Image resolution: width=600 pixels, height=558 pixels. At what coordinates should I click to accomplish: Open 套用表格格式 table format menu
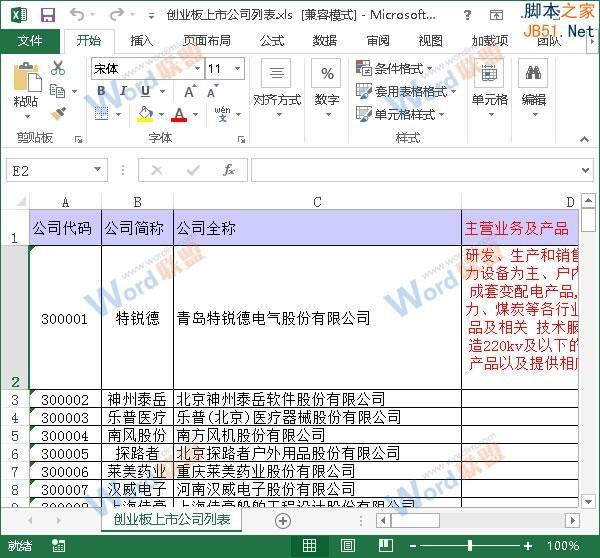click(406, 92)
